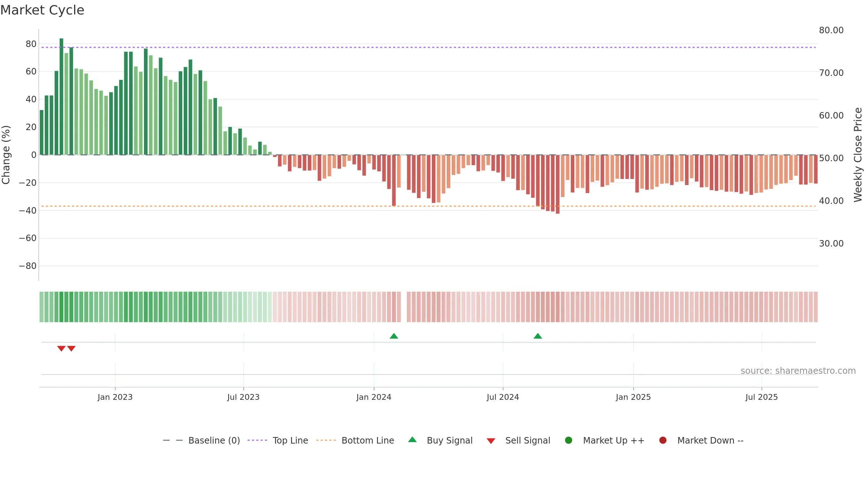Click the '80.00' right axis tick
Screen dimensions: 868x488
(x=831, y=30)
